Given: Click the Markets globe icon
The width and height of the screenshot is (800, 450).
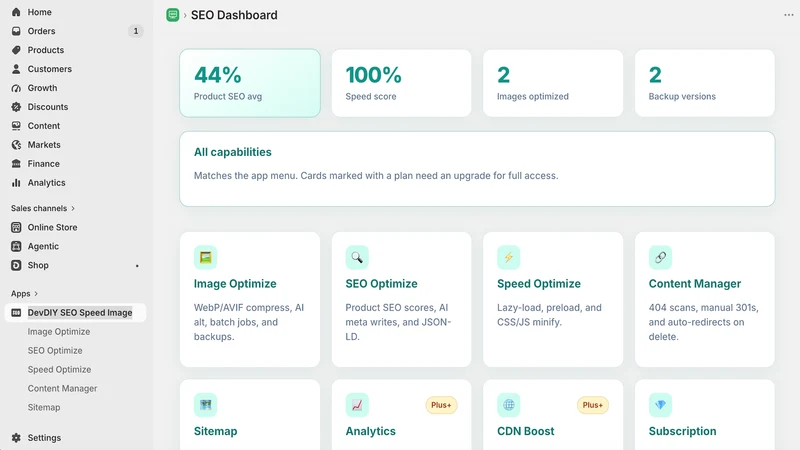Looking at the screenshot, I should coord(16,145).
